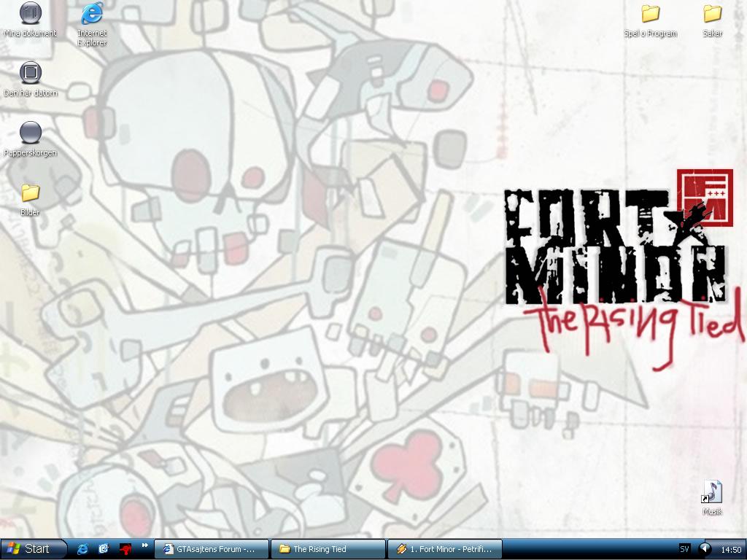Click the second Quick Launch icon
Screen dimensions: 747x560
(x=104, y=549)
